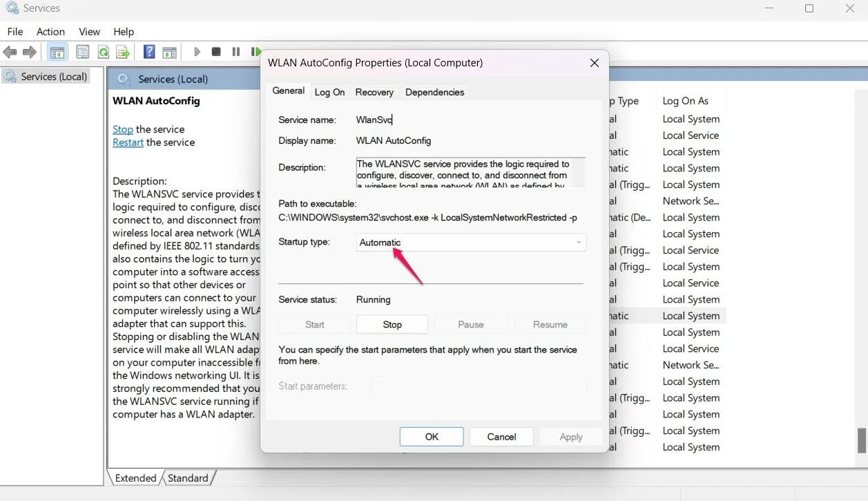Open the Startup type dropdown
Image resolution: width=868 pixels, height=501 pixels.
[471, 243]
